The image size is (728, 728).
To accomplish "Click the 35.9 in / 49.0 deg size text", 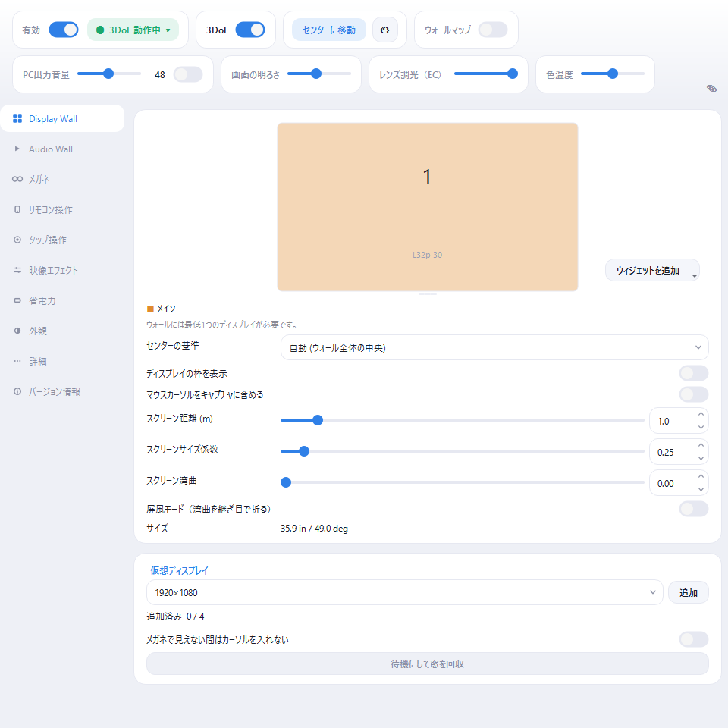I will [314, 529].
